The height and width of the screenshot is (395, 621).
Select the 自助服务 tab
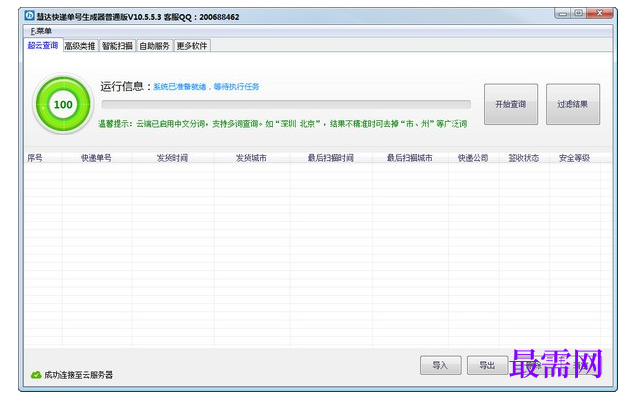pos(154,46)
